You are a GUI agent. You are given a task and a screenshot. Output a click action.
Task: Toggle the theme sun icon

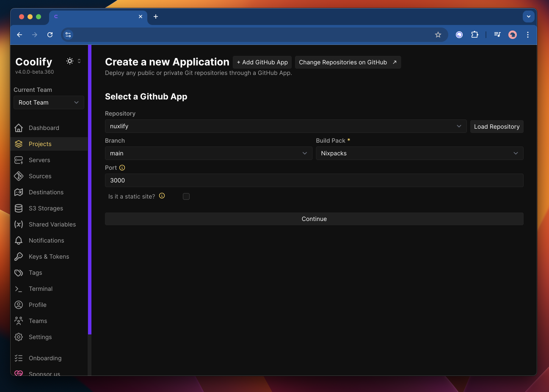tap(70, 61)
